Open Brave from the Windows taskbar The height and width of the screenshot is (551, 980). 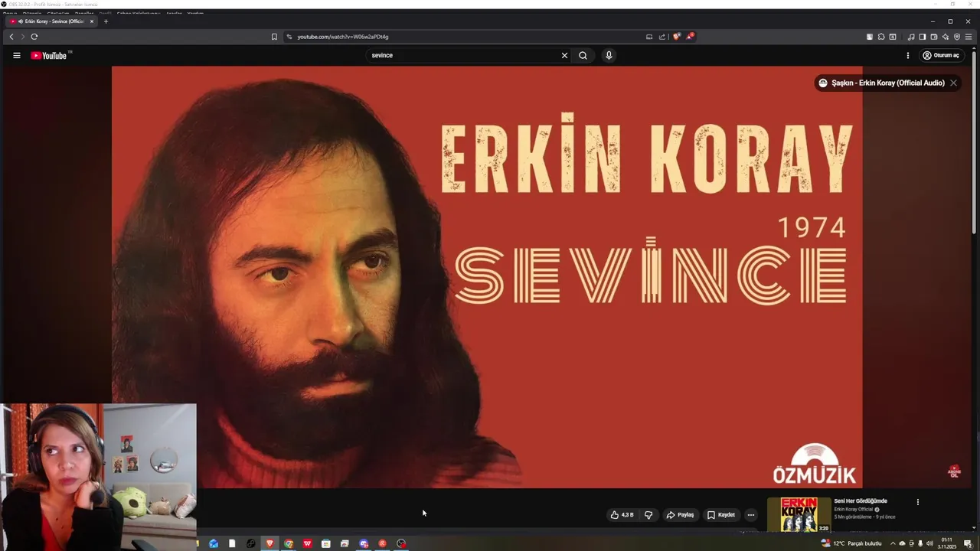(270, 543)
